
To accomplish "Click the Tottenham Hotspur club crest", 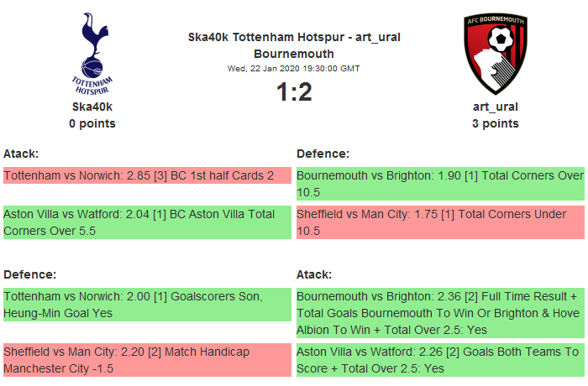I will pos(92,52).
